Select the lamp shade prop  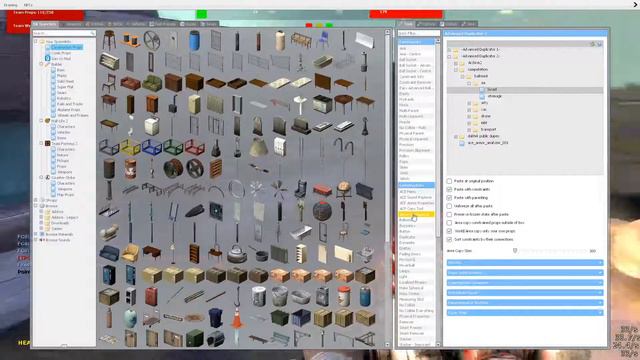pos(258,147)
